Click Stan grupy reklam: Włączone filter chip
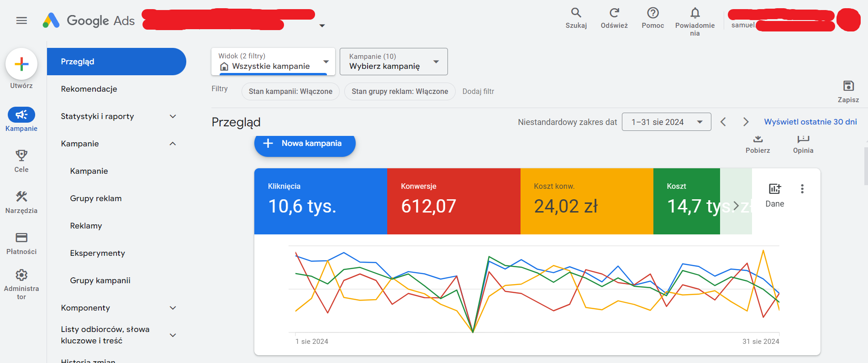Screen dimensions: 868x363 tap(400, 91)
